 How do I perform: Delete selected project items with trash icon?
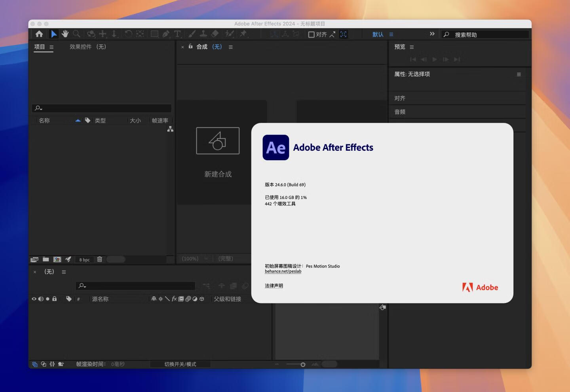pyautogui.click(x=100, y=259)
